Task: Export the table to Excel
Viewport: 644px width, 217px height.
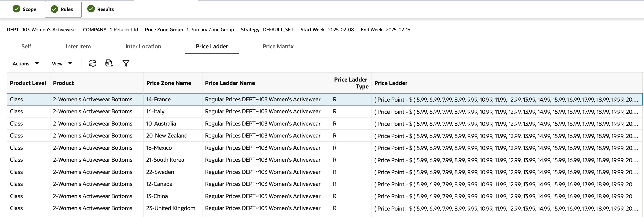Action: pos(109,63)
